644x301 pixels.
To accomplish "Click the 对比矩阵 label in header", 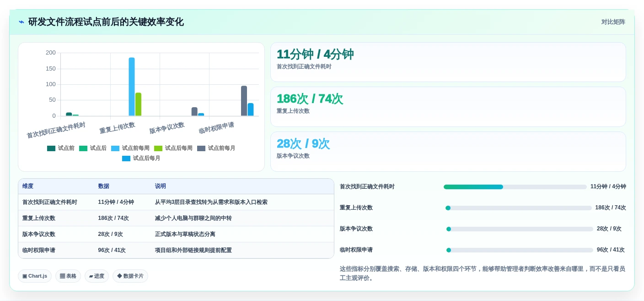I will click(613, 22).
